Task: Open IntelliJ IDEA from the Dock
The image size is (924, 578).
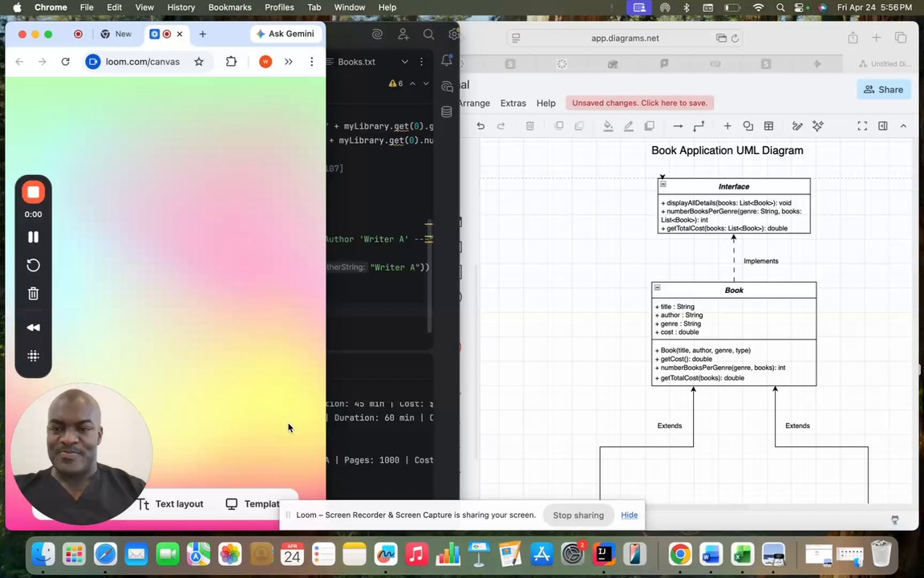Action: 603,554
